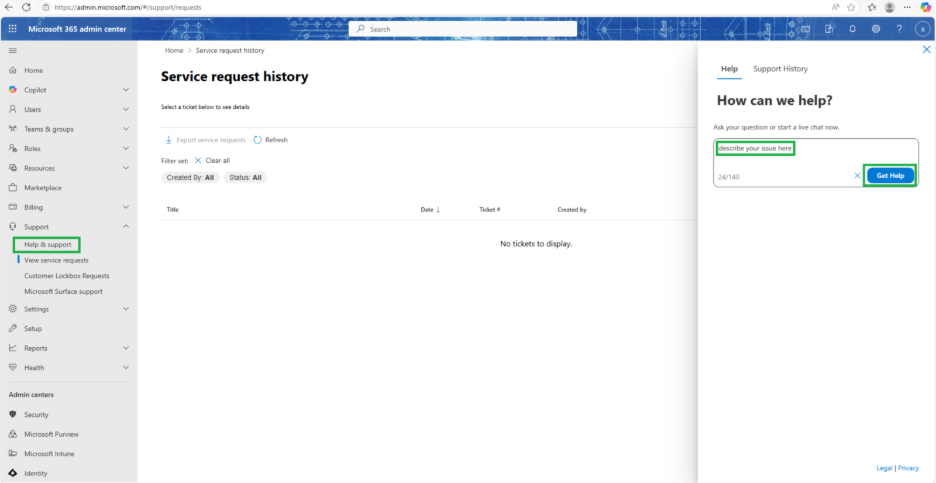936x483 pixels.
Task: Click the Get Help button
Action: click(890, 176)
